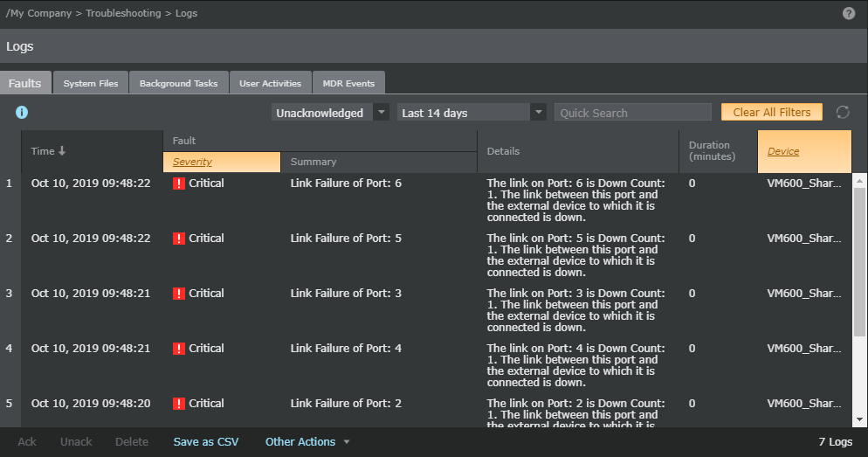Save logs as CSV
868x457 pixels.
coord(206,441)
